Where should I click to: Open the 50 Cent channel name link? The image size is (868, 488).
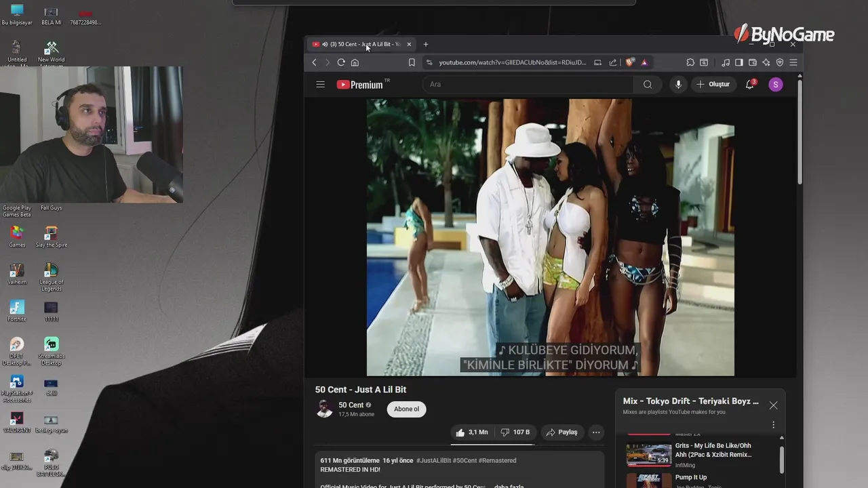point(351,405)
